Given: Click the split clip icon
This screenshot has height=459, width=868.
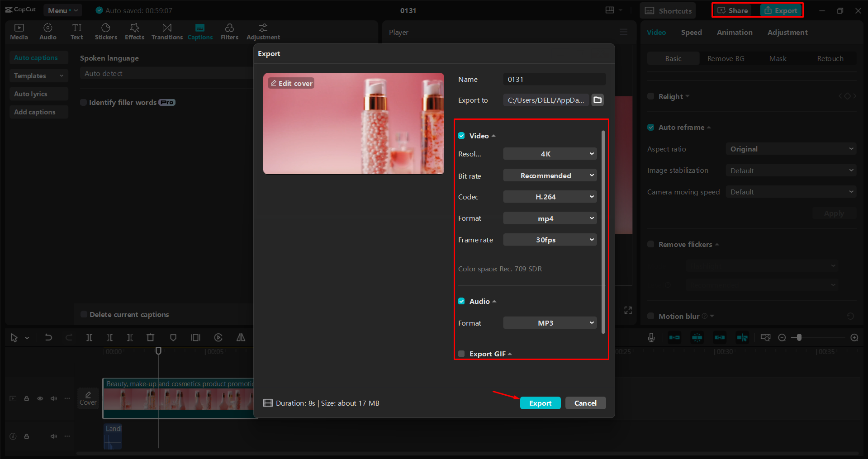Looking at the screenshot, I should pos(89,337).
